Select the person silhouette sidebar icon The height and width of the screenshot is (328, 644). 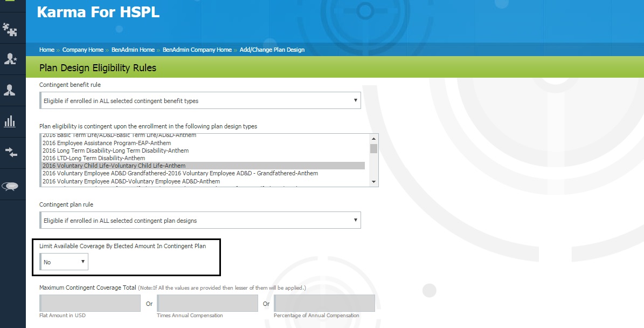tap(10, 90)
